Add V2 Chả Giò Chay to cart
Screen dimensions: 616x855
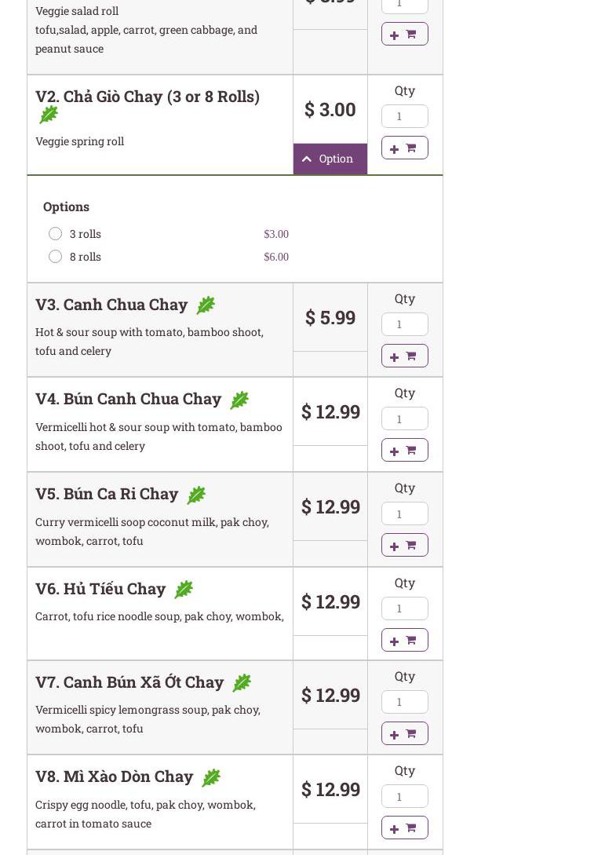[x=404, y=148]
